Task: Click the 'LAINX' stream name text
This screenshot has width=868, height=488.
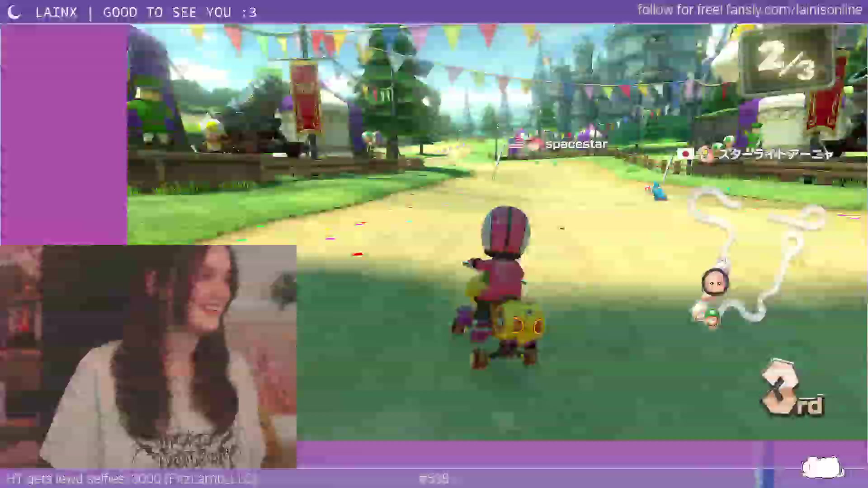Action: (56, 12)
